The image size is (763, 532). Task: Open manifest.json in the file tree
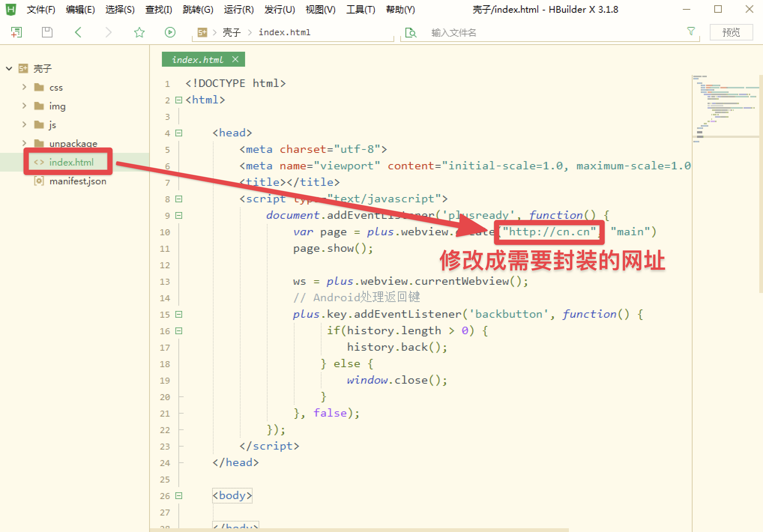78,181
